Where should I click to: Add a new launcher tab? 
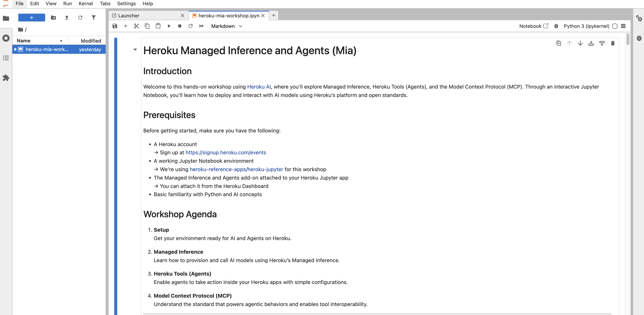pyautogui.click(x=274, y=16)
